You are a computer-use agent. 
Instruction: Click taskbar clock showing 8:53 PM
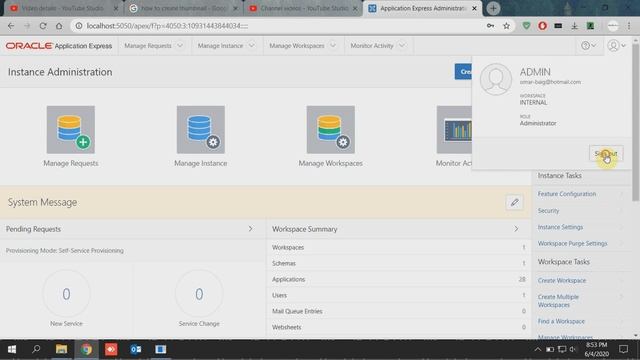(597, 349)
